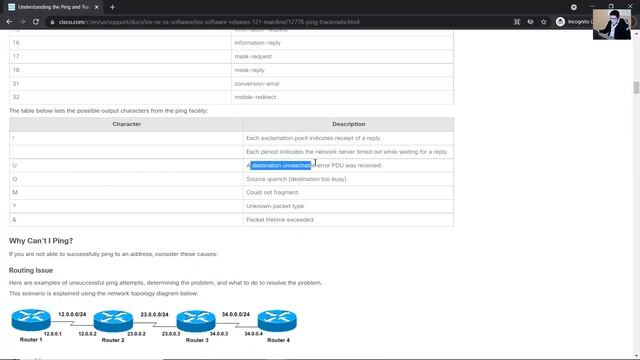Click the '34.0.0.0/24' network label
The width and height of the screenshot is (640, 360).
click(236, 314)
